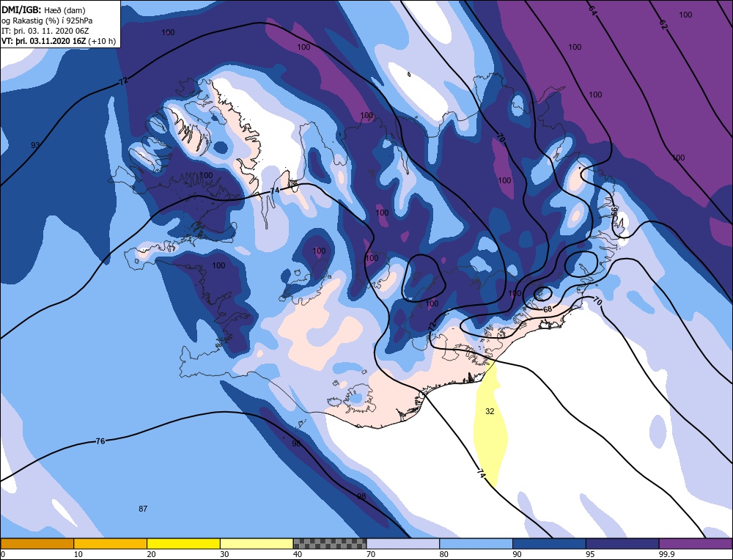Click the 20–30 bright yellow legend swatch
The image size is (733, 560).
pos(183,544)
